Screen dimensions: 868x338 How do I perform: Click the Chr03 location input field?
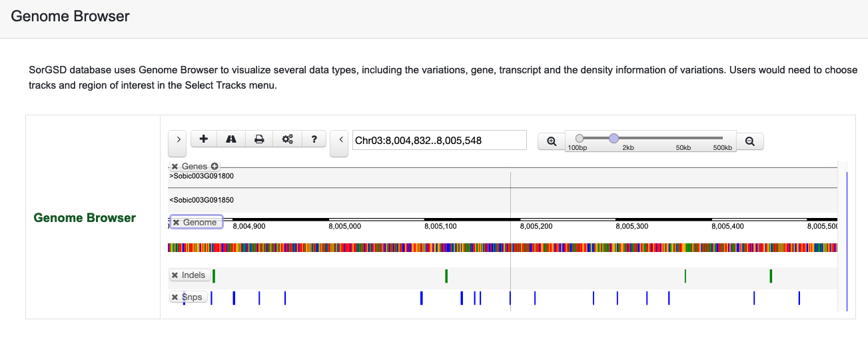coord(438,140)
